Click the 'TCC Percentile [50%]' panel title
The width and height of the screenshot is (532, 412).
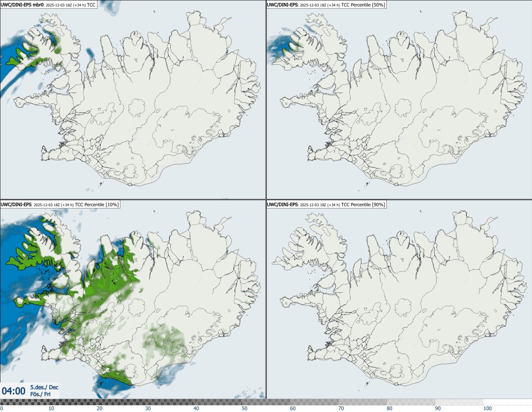[x=327, y=5]
